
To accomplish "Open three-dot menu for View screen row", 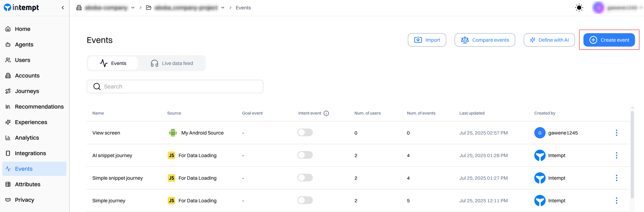I will (x=616, y=133).
